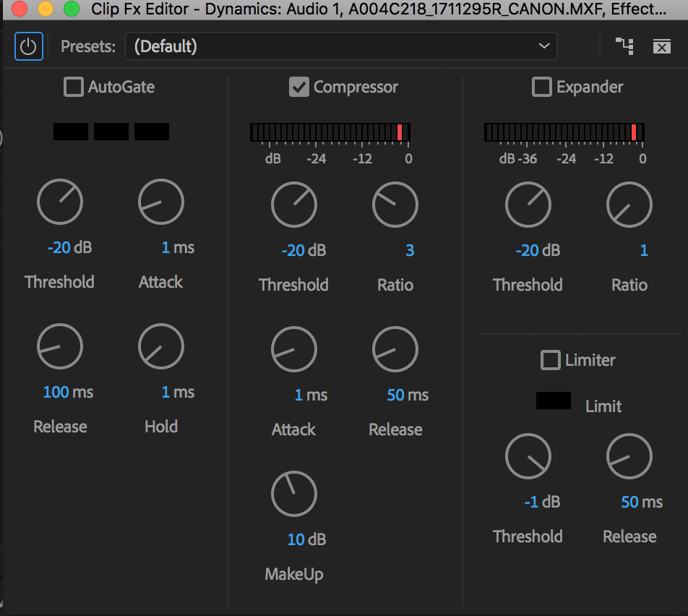688x616 pixels.
Task: Click Compressor Ratio value 3
Action: coord(409,250)
